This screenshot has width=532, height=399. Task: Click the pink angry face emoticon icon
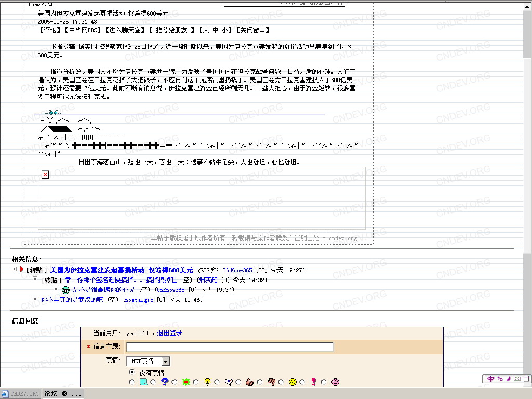[335, 382]
